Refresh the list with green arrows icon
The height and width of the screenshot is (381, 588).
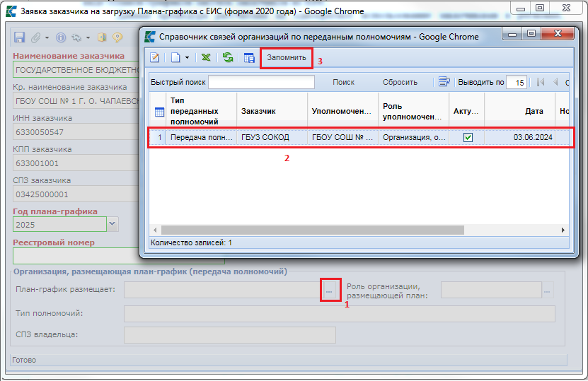click(228, 58)
